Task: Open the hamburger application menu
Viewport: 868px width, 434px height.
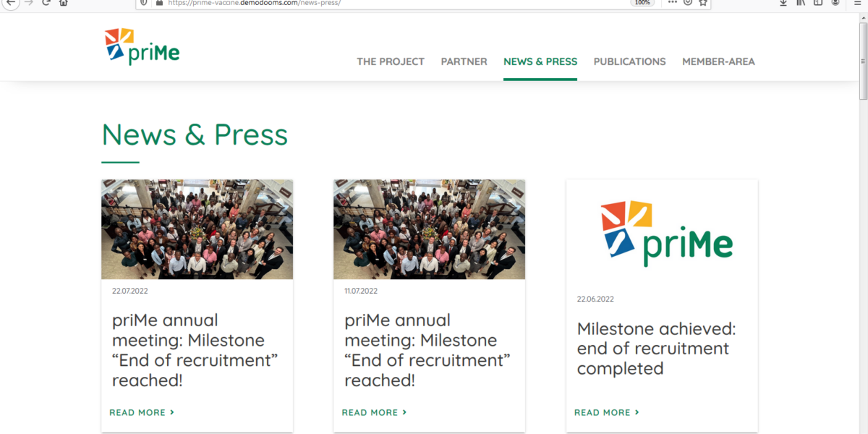Action: click(857, 3)
